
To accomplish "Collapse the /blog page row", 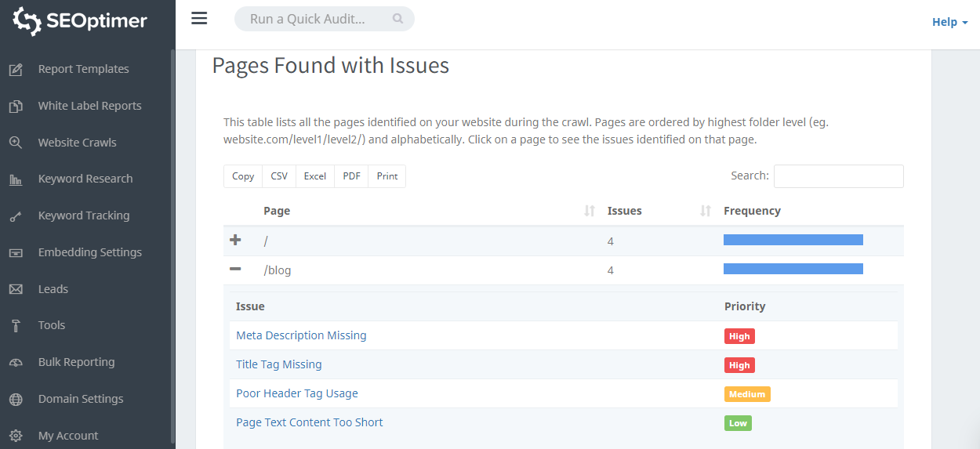I will click(235, 270).
